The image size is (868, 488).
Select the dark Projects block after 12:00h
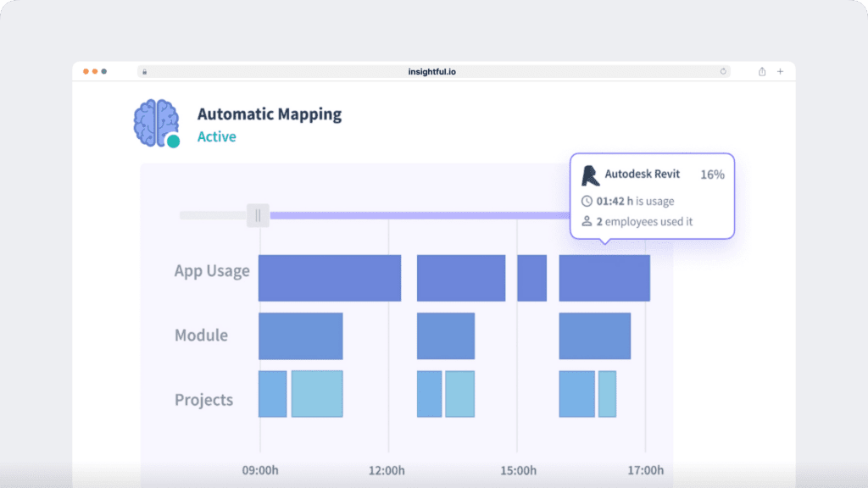point(429,393)
